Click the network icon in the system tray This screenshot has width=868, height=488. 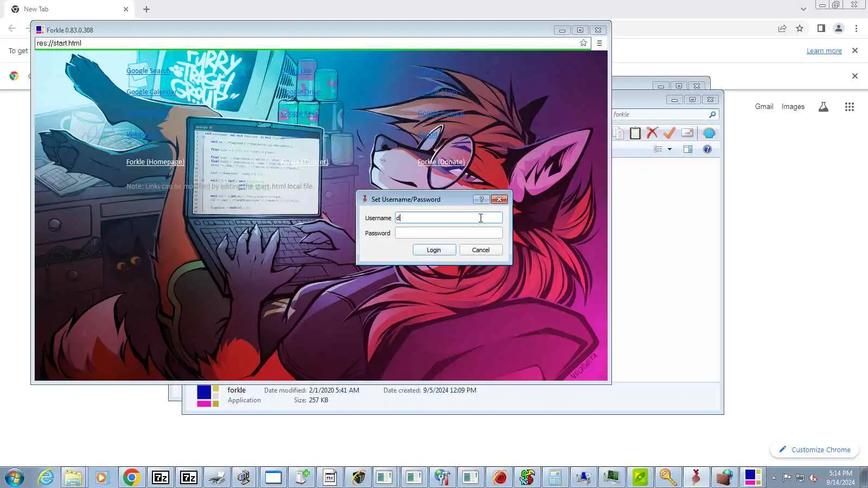[800, 478]
